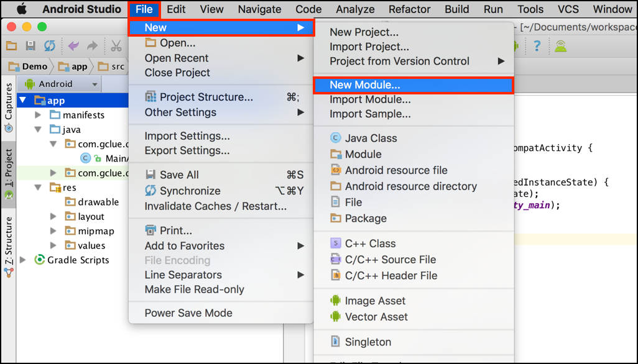
Task: Select Java Class in the New submenu
Action: [371, 139]
